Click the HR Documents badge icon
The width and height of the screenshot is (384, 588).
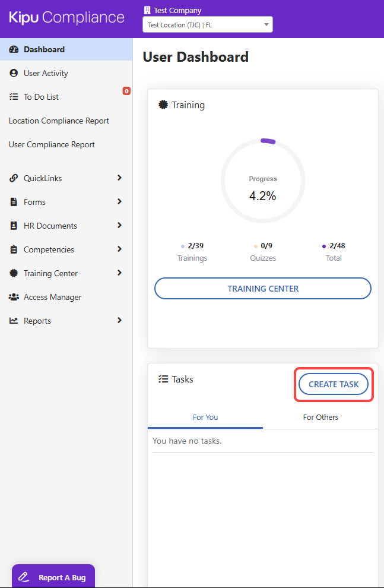point(14,226)
